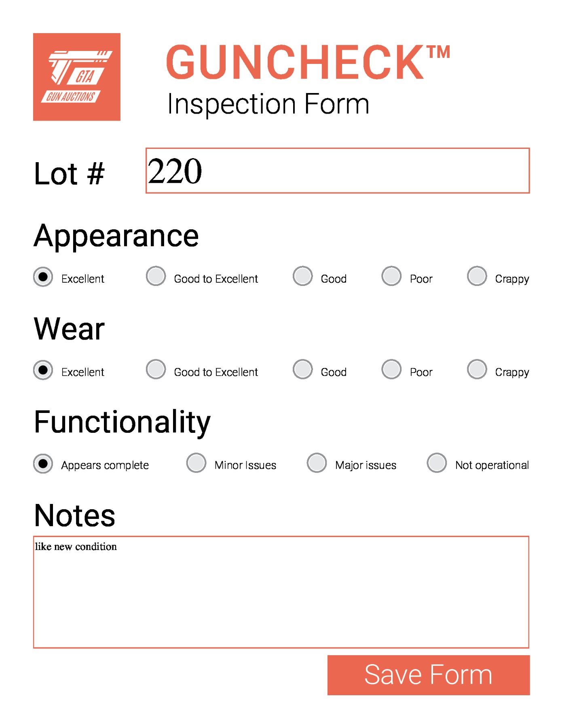Select Excellent under Wear
Screen dimensions: 562x728
43,370
